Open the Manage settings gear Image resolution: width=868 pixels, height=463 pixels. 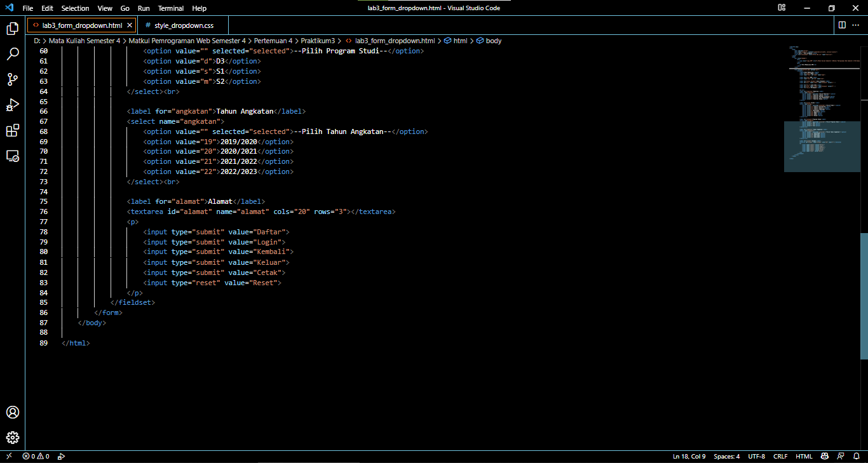coord(13,438)
